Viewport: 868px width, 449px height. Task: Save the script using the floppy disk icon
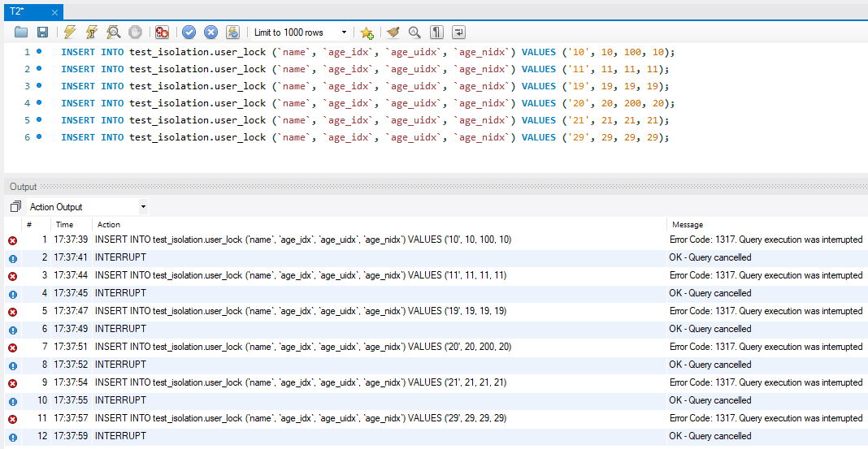click(42, 32)
